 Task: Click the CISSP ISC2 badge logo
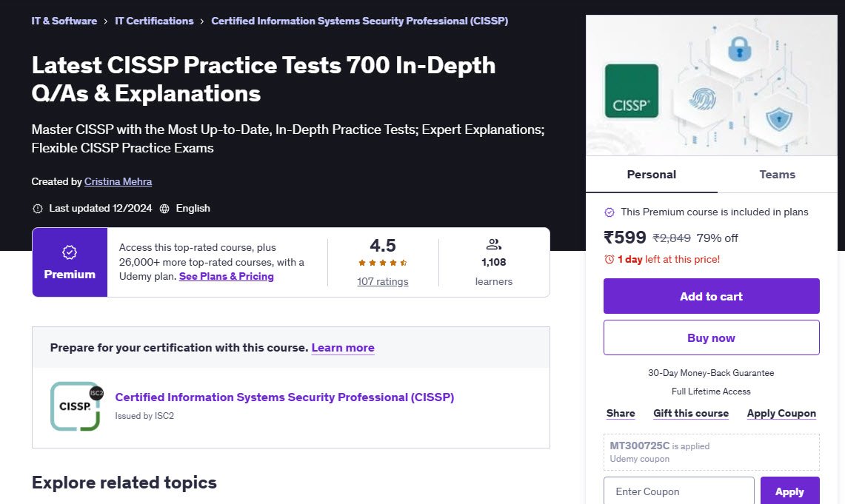(x=76, y=406)
